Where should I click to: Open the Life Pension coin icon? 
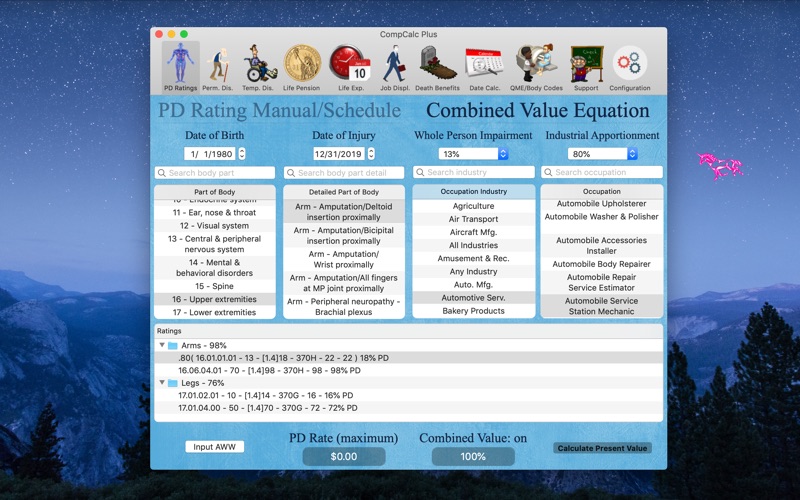302,67
